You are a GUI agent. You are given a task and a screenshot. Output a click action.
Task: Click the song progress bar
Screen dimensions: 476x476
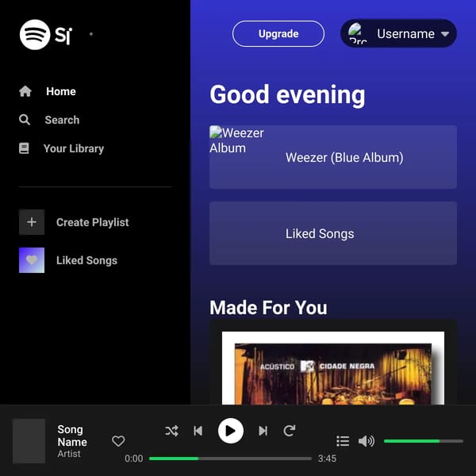[230, 459]
